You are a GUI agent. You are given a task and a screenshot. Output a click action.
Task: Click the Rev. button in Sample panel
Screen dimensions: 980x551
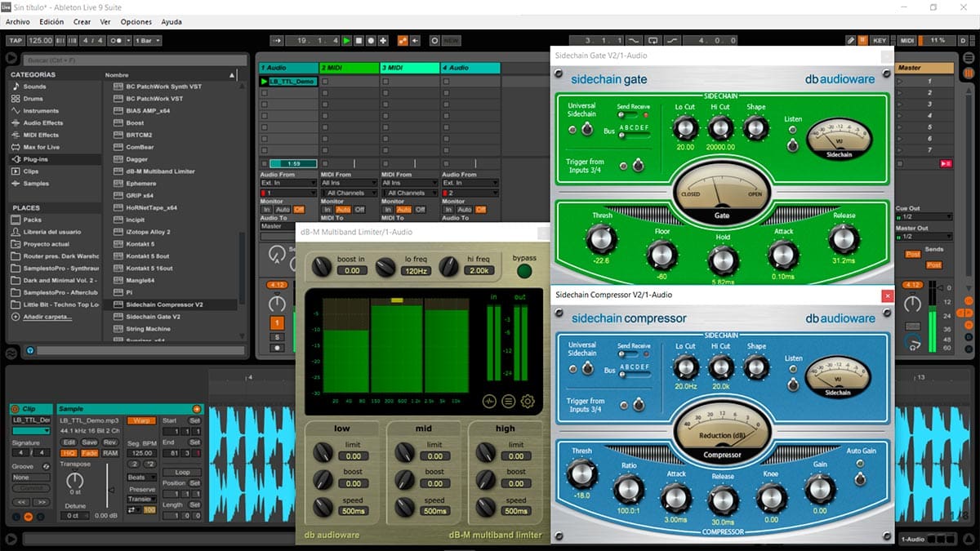point(110,442)
